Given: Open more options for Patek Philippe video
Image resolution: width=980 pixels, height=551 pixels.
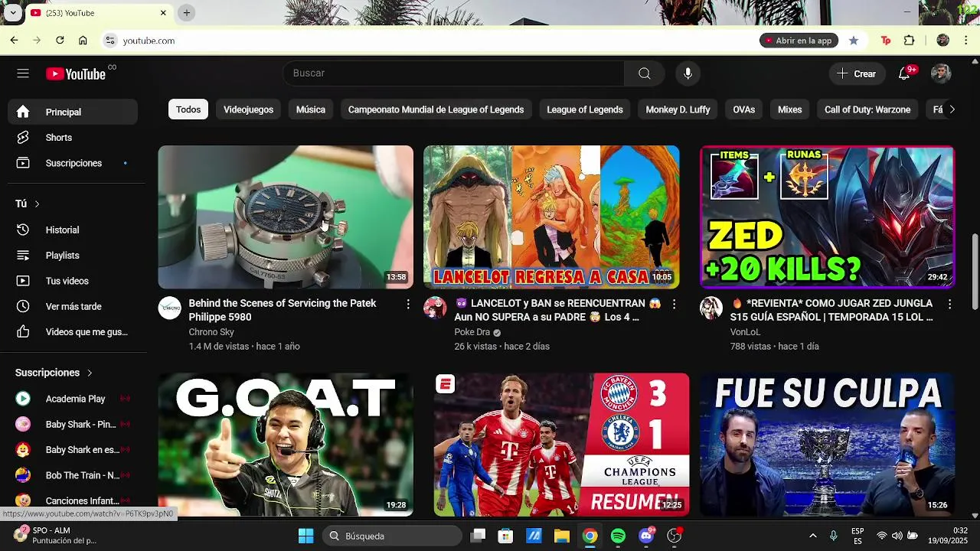Looking at the screenshot, I should [408, 304].
